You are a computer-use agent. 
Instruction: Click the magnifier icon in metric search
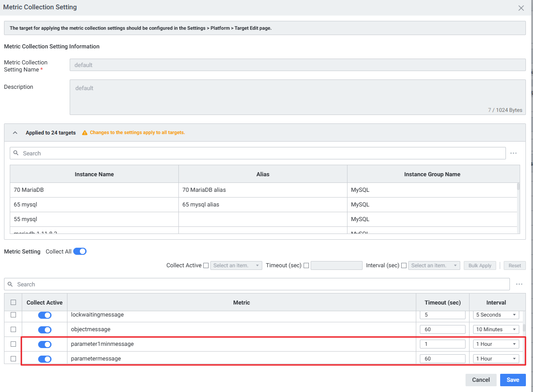click(x=11, y=284)
